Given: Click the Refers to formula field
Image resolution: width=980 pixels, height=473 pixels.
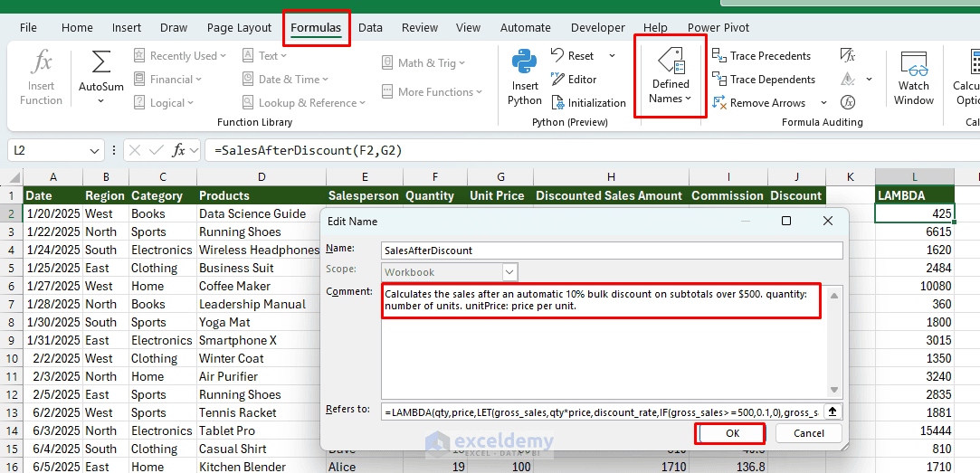Looking at the screenshot, I should [604, 412].
